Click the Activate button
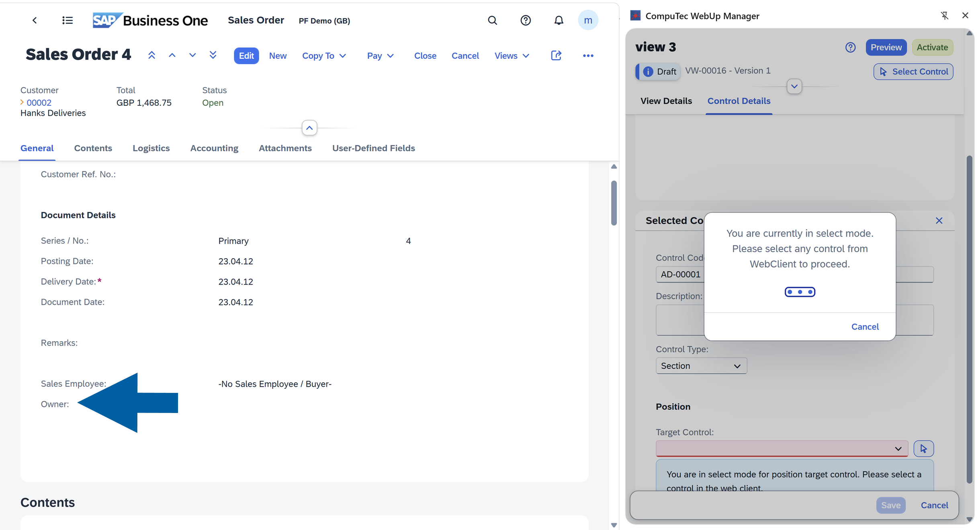The height and width of the screenshot is (530, 980). pyautogui.click(x=932, y=47)
